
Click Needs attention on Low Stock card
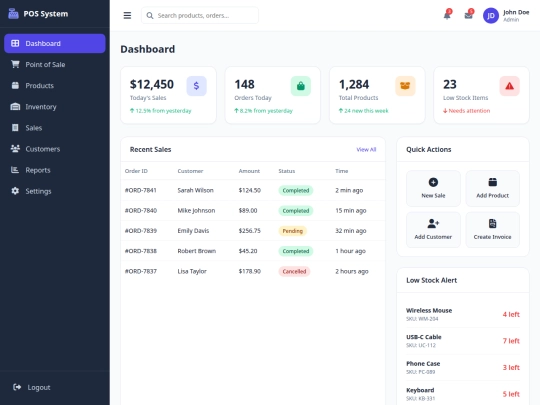(x=466, y=111)
